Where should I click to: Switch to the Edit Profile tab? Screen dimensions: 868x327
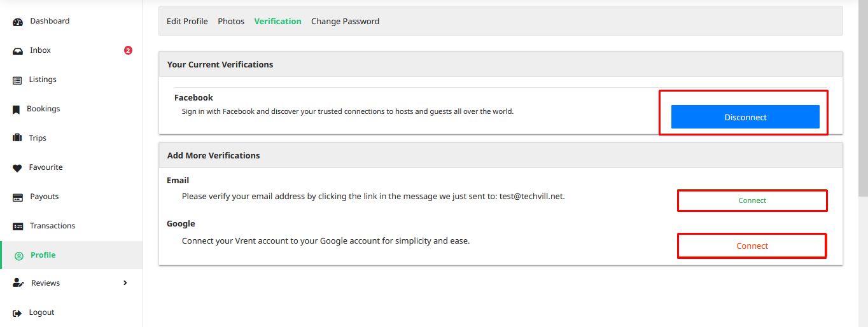187,21
